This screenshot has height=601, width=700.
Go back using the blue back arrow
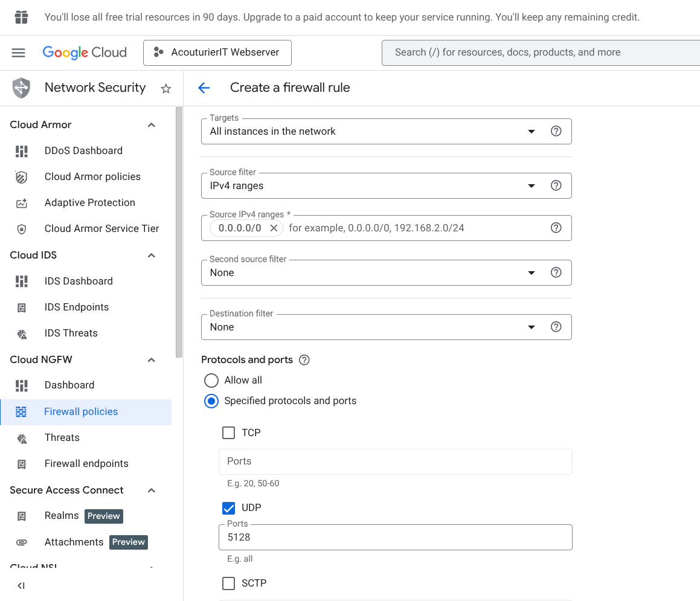204,88
